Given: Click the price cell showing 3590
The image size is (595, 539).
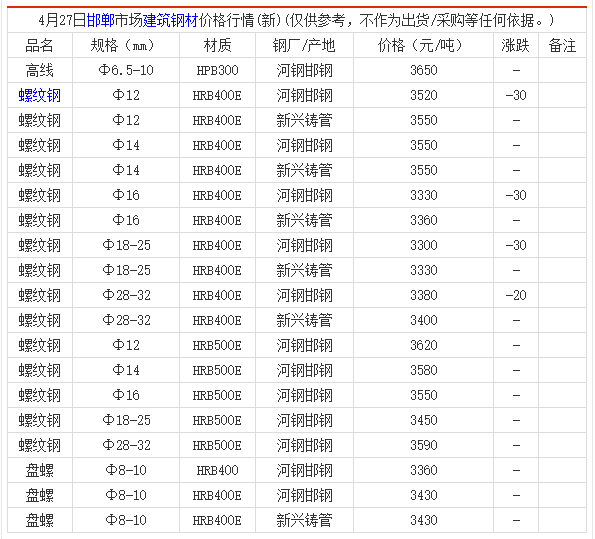Looking at the screenshot, I should click(x=423, y=445).
